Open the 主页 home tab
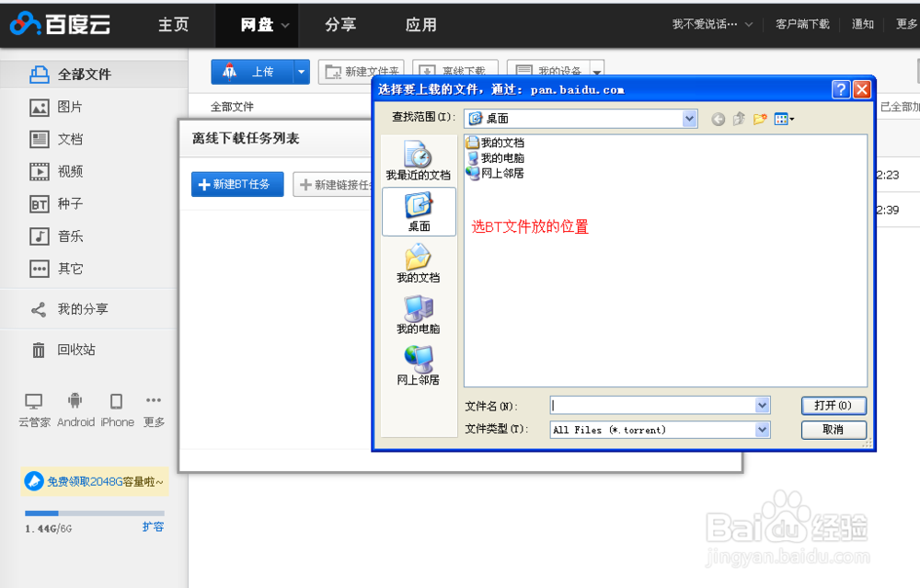 point(174,25)
